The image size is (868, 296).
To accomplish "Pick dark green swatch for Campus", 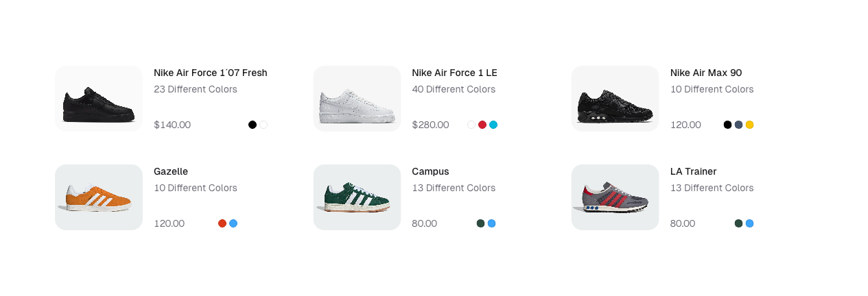I will (480, 223).
